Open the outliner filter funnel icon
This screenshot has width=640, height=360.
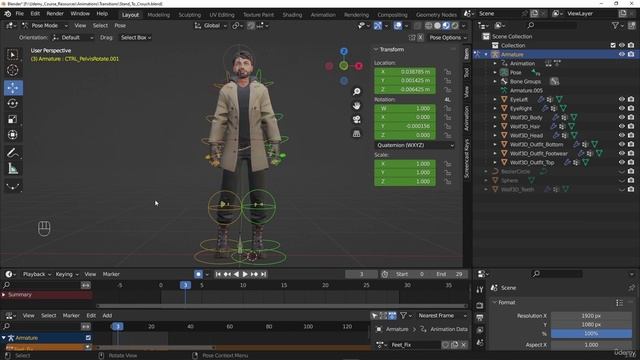point(615,25)
